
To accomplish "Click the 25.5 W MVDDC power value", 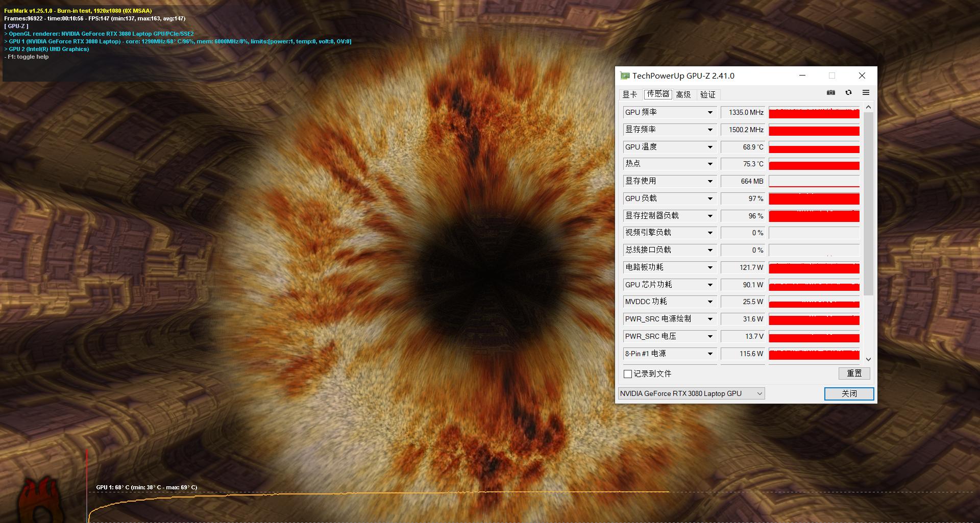I will (743, 302).
